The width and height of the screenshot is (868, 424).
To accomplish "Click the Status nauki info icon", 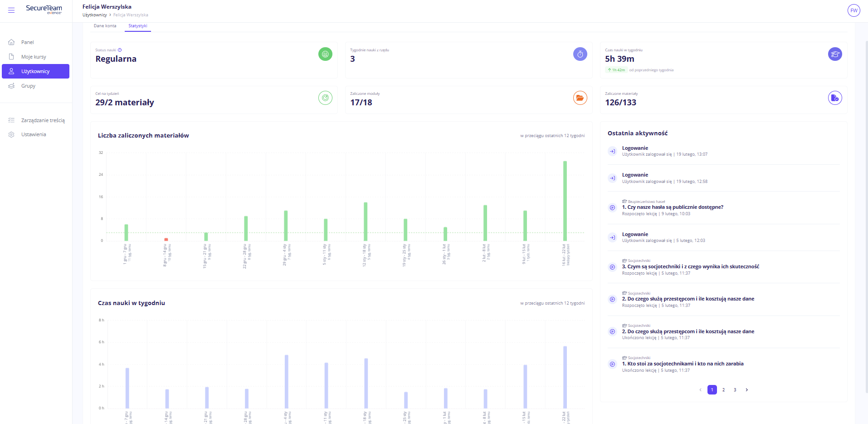I will (120, 50).
